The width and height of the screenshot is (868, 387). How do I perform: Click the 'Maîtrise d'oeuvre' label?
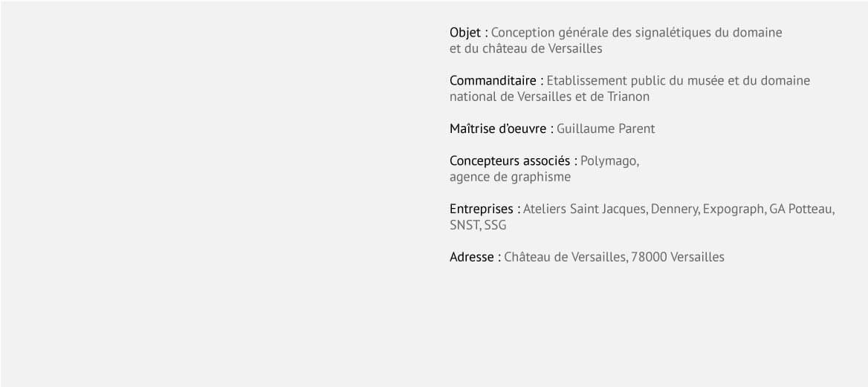coord(498,129)
